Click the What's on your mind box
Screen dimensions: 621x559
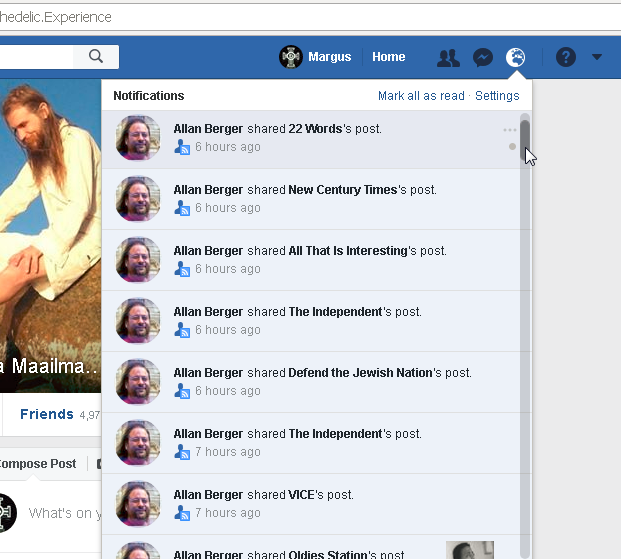coord(65,513)
